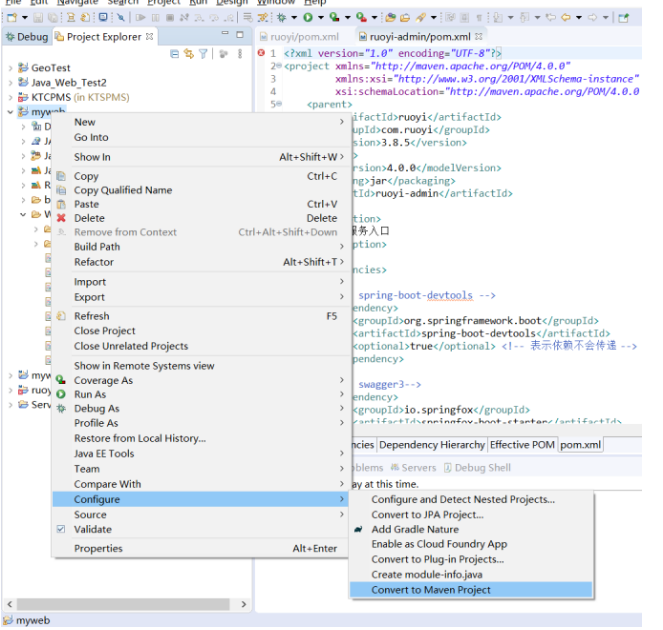Image resolution: width=663 pixels, height=630 pixels.
Task: Select the pom.xml source tab
Action: coord(580,445)
